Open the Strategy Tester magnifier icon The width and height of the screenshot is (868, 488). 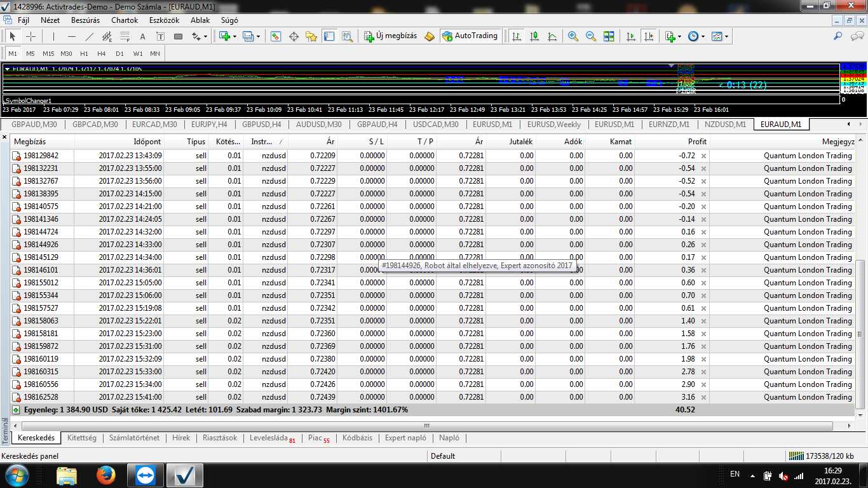(347, 36)
